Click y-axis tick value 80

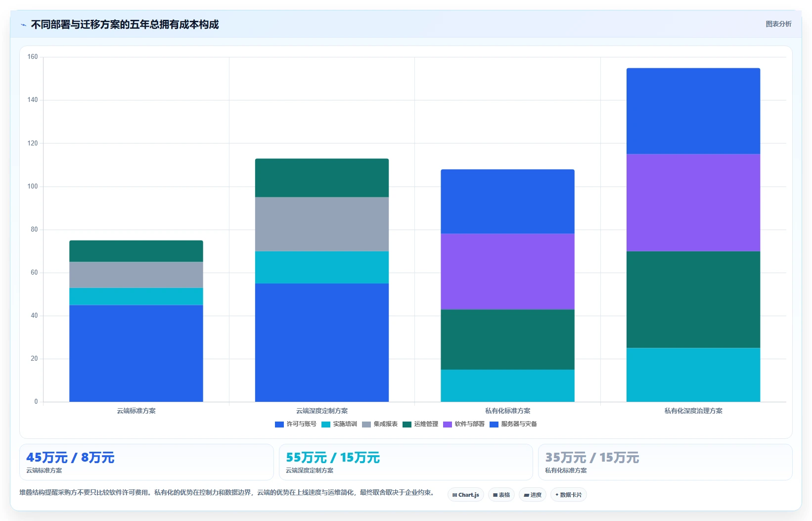click(x=34, y=230)
